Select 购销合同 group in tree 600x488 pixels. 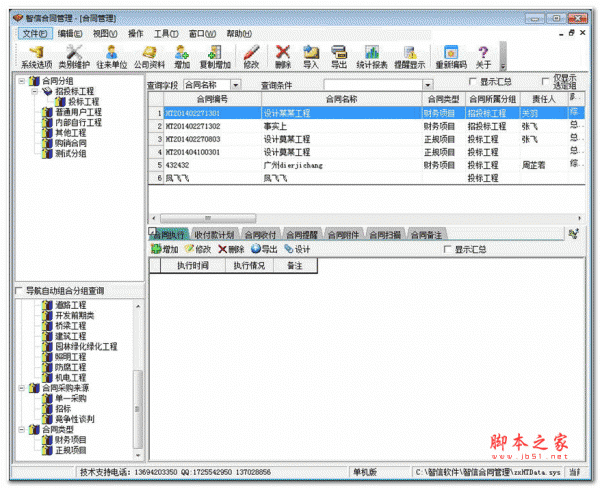point(71,143)
